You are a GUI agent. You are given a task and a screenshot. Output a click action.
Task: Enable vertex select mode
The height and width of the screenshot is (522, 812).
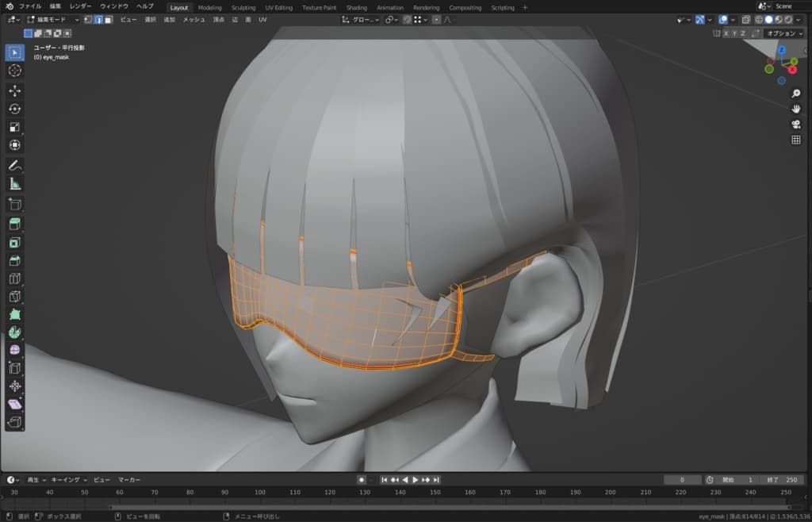tap(88, 20)
